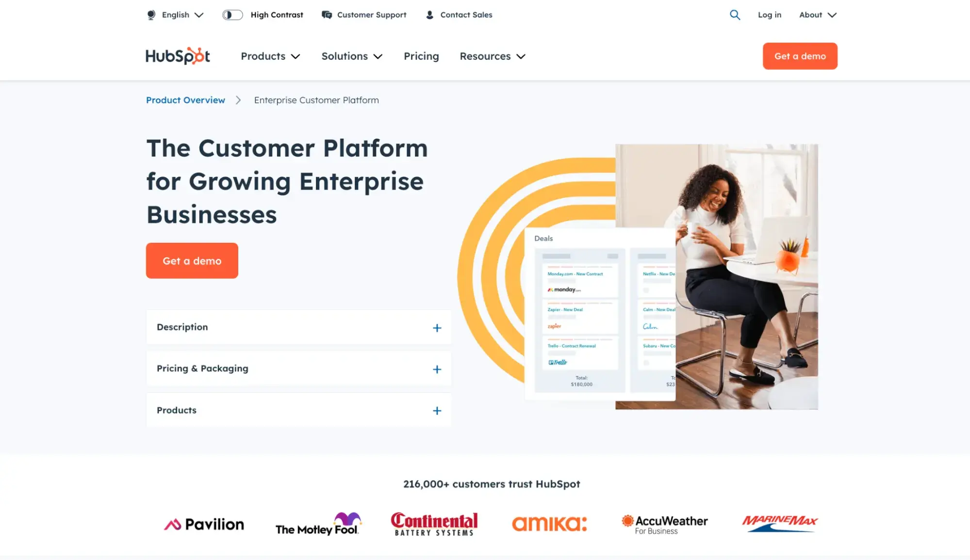Click the Log In user account icon
970x560 pixels.
coord(769,14)
